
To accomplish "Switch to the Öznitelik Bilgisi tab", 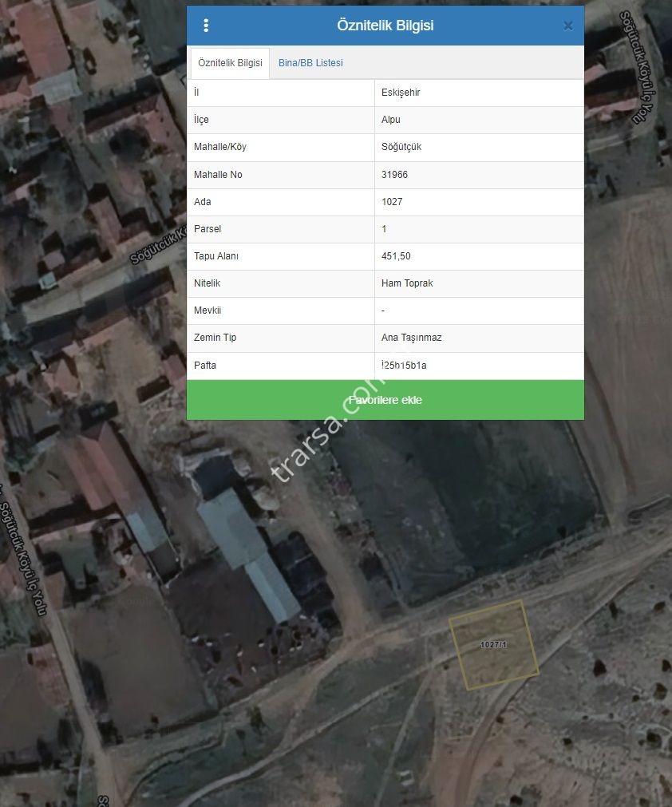I will (x=230, y=63).
